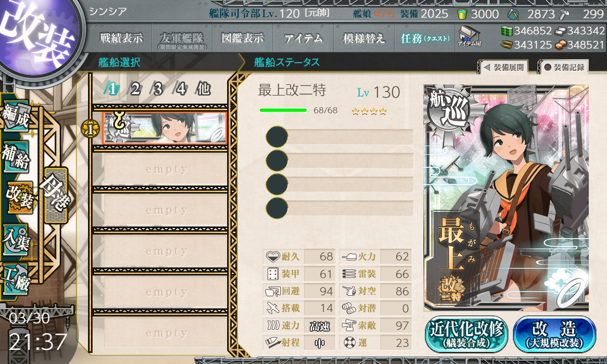Open 戦績表示 records menu
Image resolution: width=607 pixels, height=364 pixels.
coord(121,38)
